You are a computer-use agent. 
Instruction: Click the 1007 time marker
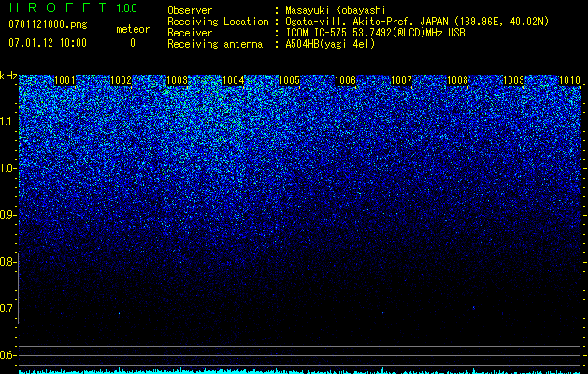tap(401, 80)
